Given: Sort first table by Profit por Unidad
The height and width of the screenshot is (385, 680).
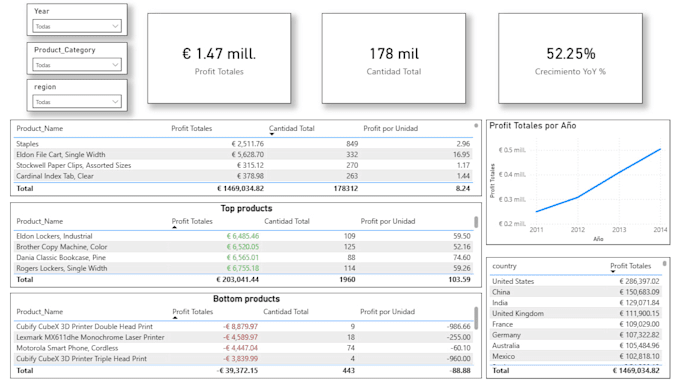Looking at the screenshot, I should (390, 128).
